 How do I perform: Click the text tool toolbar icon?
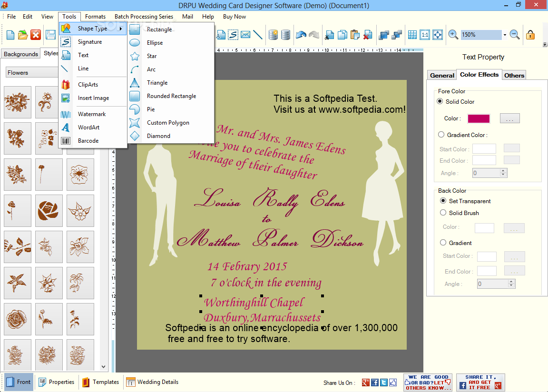(221, 35)
